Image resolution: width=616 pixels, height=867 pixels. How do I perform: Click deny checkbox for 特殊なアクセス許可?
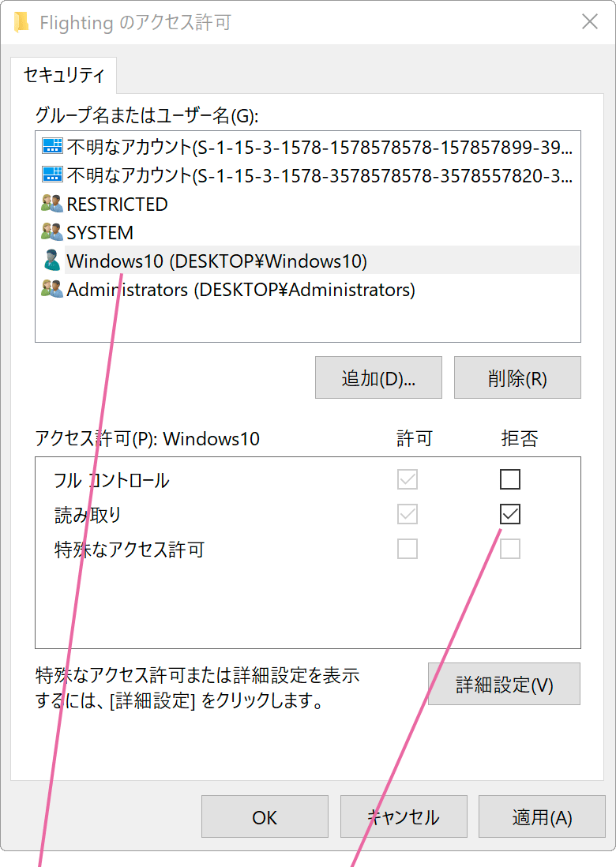[x=510, y=549]
